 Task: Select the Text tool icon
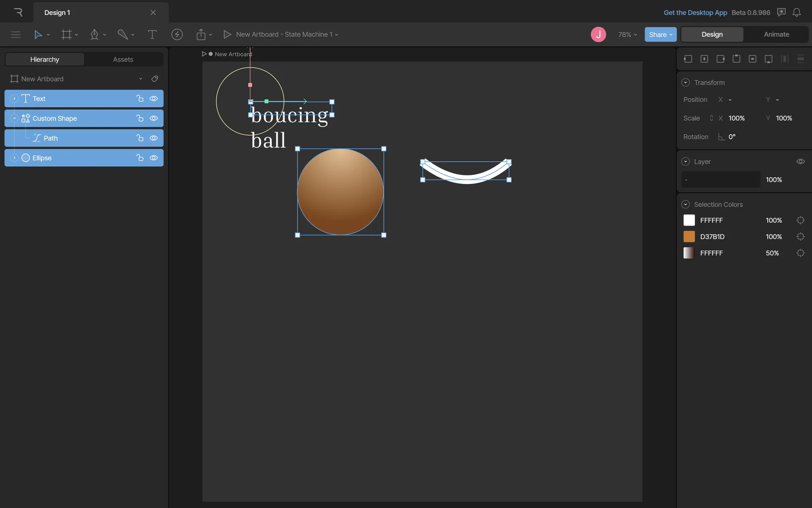(152, 34)
